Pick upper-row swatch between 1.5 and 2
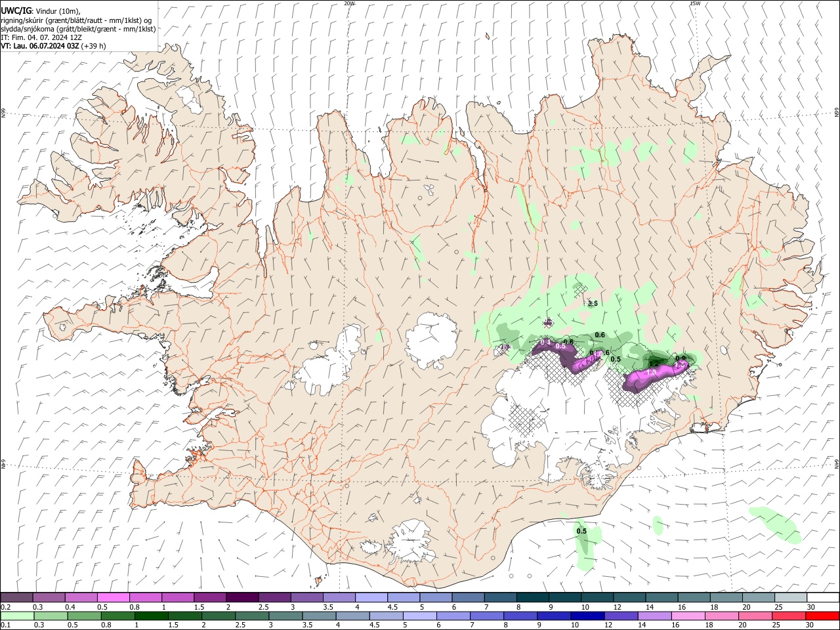Viewport: 840px width, 630px height. 209,597
